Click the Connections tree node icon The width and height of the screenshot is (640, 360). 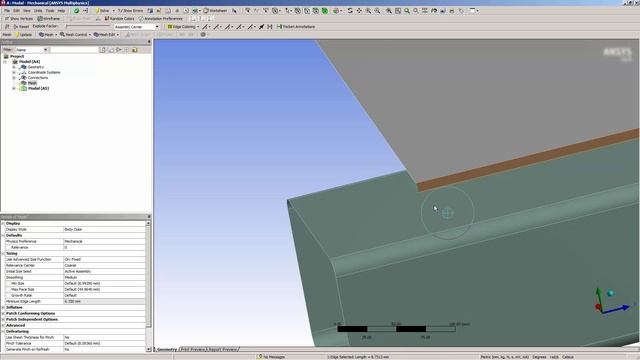pyautogui.click(x=24, y=78)
